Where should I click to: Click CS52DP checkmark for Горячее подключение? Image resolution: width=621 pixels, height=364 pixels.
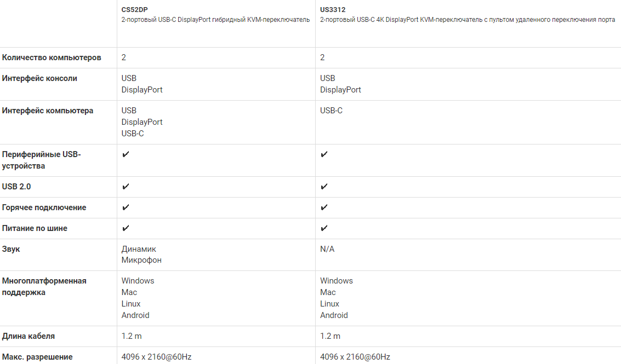pyautogui.click(x=126, y=207)
